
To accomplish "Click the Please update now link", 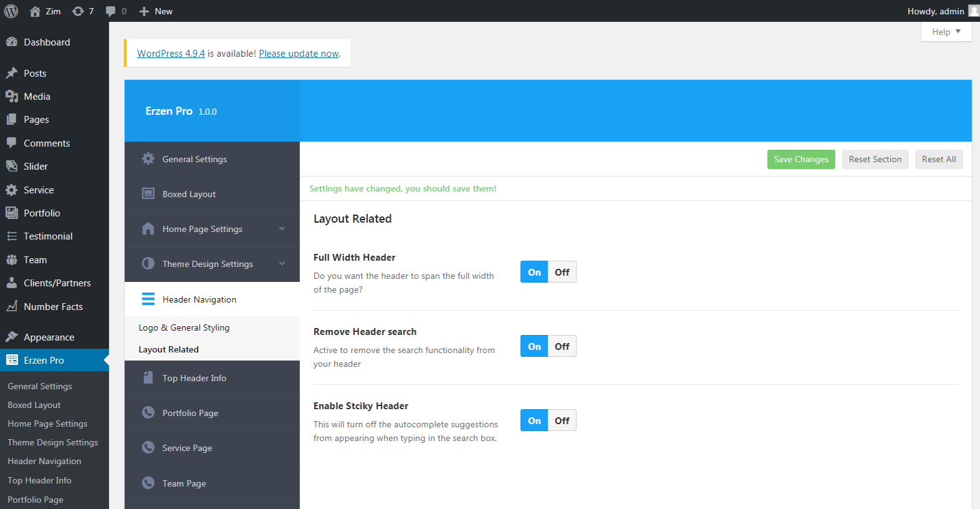I will [x=299, y=53].
